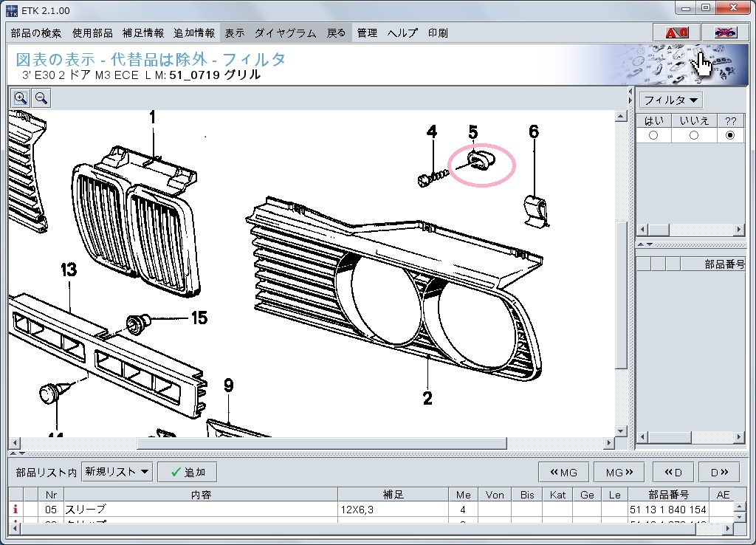
Task: Click the Nr column header
Action: coord(51,495)
